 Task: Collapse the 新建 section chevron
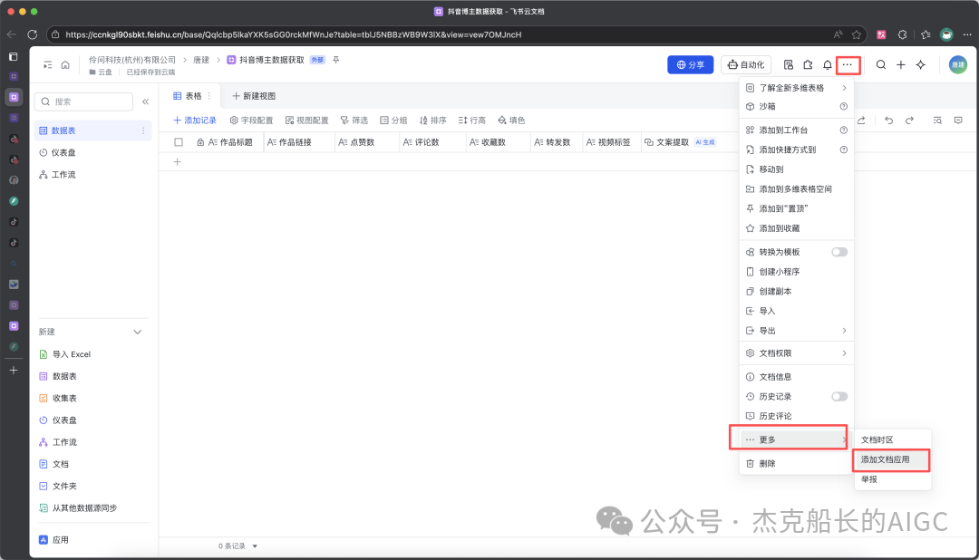[x=138, y=332]
